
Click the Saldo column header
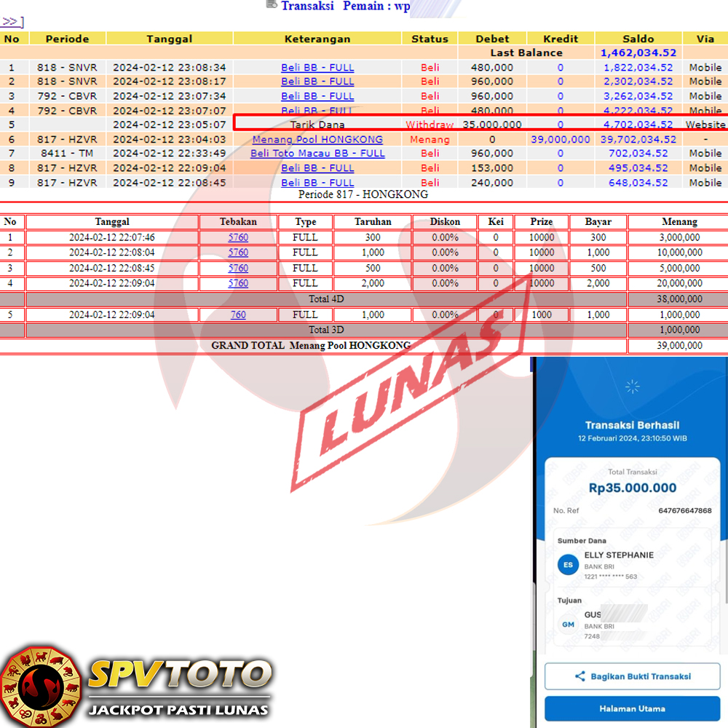point(638,39)
